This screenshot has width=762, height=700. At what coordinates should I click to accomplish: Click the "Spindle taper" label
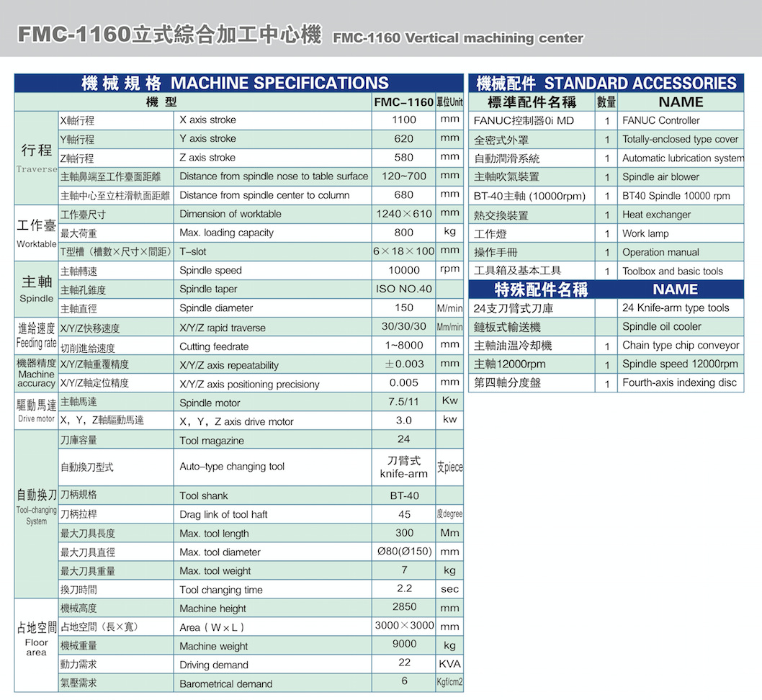click(208, 289)
